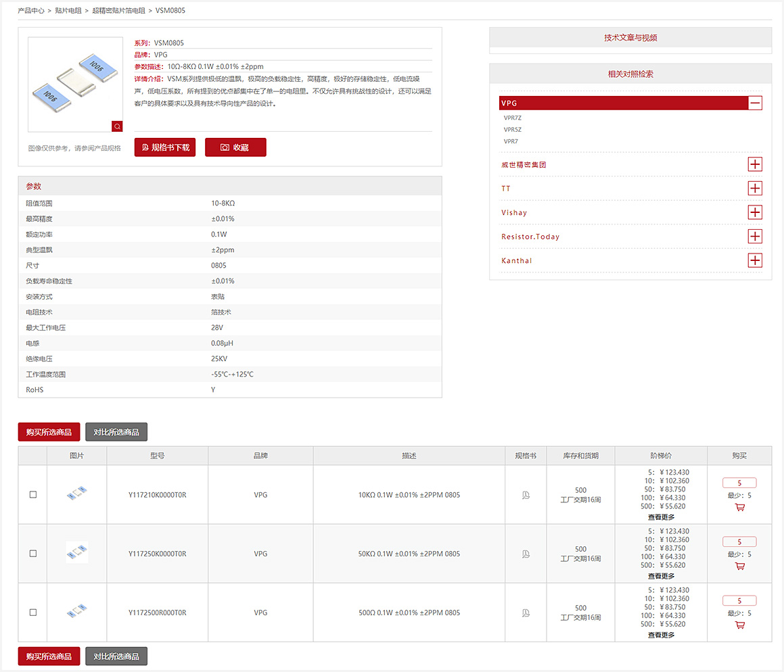Expand the 威世精密集团 brand section
Viewport: 784px width, 672px height.
tap(755, 164)
